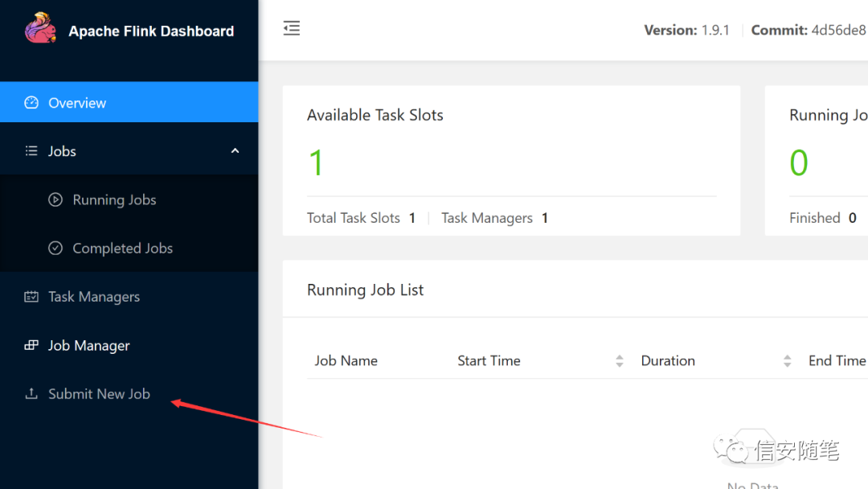Click the Running Job List heading
This screenshot has width=868, height=489.
pos(366,290)
